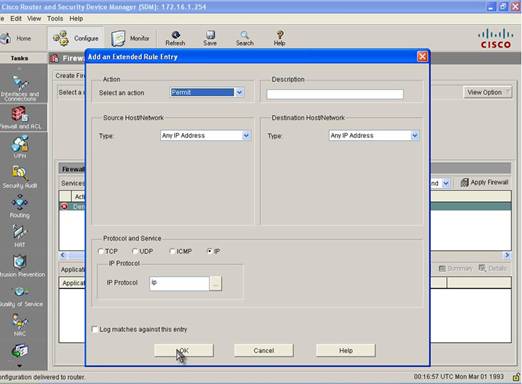Open the Quality of Service task
Screen dimensions: 522x384
[x=21, y=296]
